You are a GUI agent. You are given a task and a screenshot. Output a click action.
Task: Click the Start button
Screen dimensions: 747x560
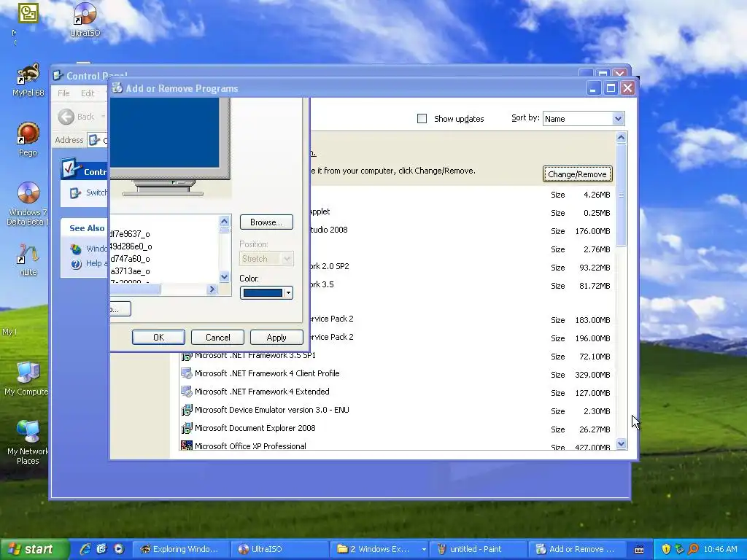point(34,549)
